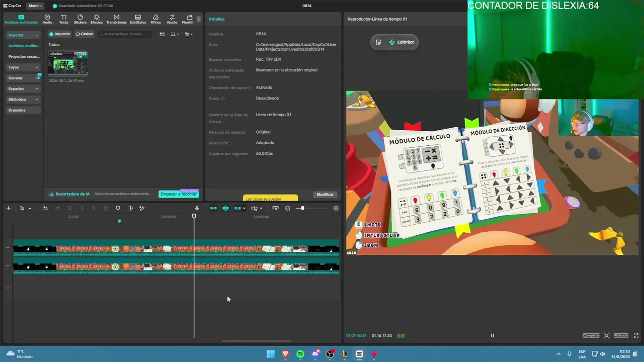This screenshot has height=362, width=644.
Task: Enter fullscreen preview mode
Action: pyautogui.click(x=636, y=335)
